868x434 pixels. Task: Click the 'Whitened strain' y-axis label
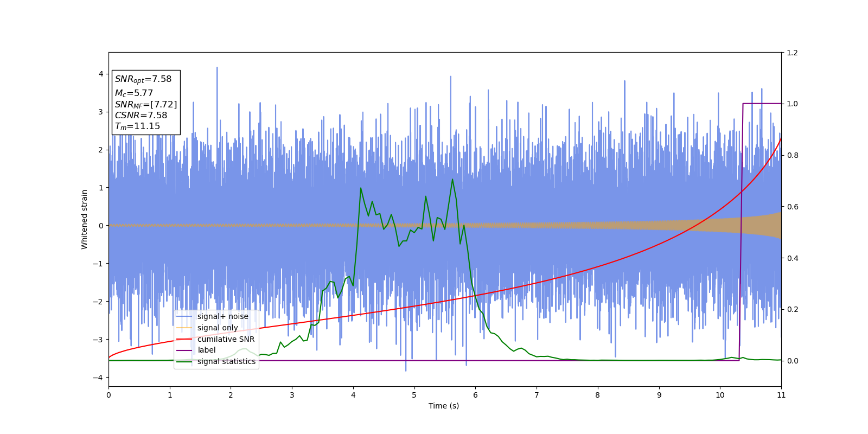coord(85,219)
